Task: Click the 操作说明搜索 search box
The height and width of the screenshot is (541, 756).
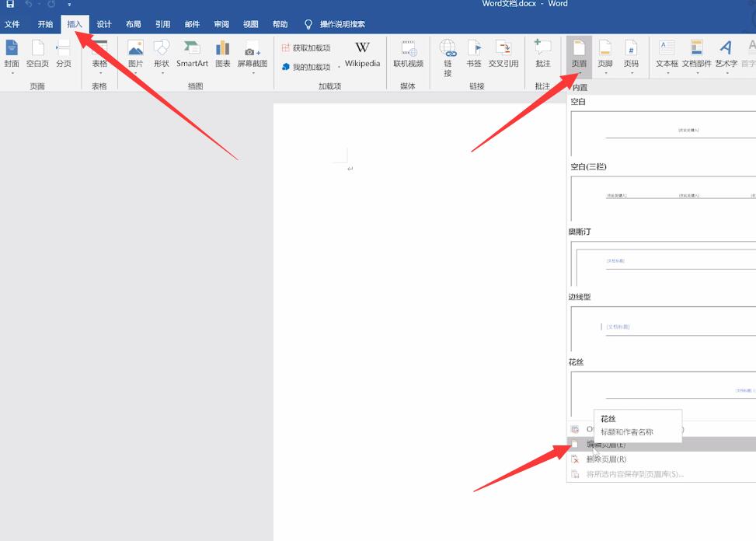Action: (x=343, y=24)
